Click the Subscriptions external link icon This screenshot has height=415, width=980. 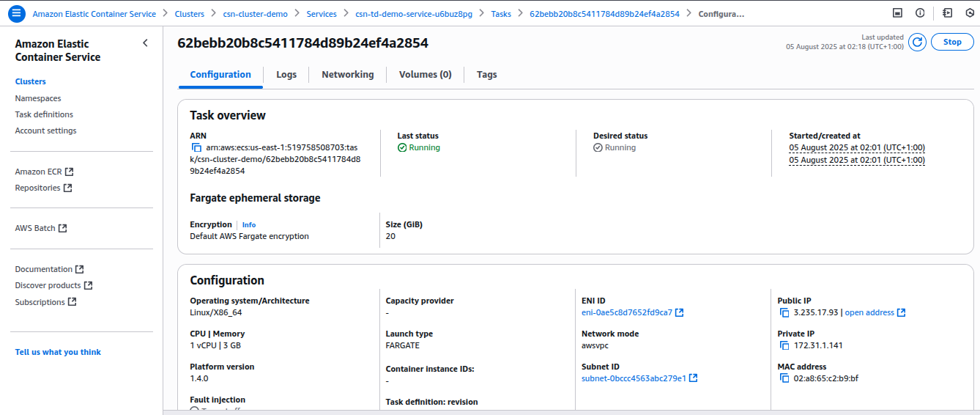[73, 302]
